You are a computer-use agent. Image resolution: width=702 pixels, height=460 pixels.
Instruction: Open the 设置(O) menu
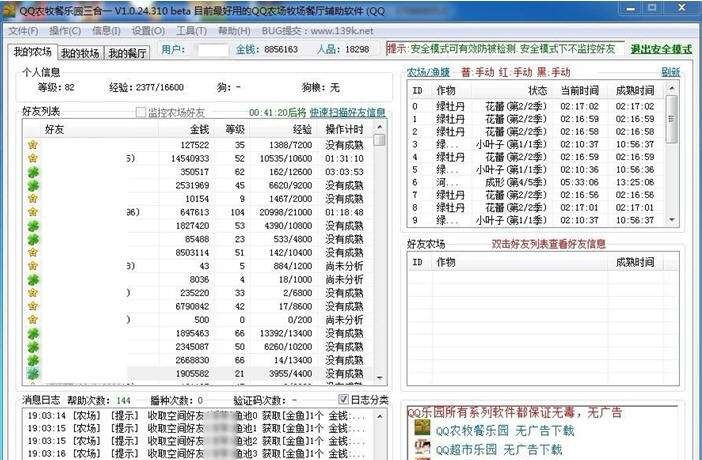click(x=148, y=31)
